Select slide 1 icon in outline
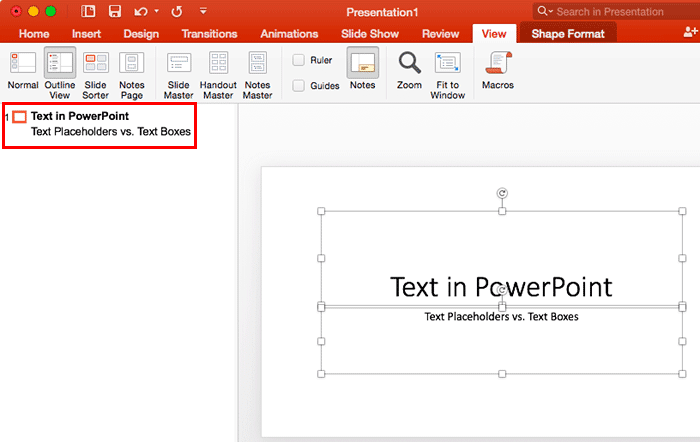Image resolution: width=700 pixels, height=442 pixels. 19,117
